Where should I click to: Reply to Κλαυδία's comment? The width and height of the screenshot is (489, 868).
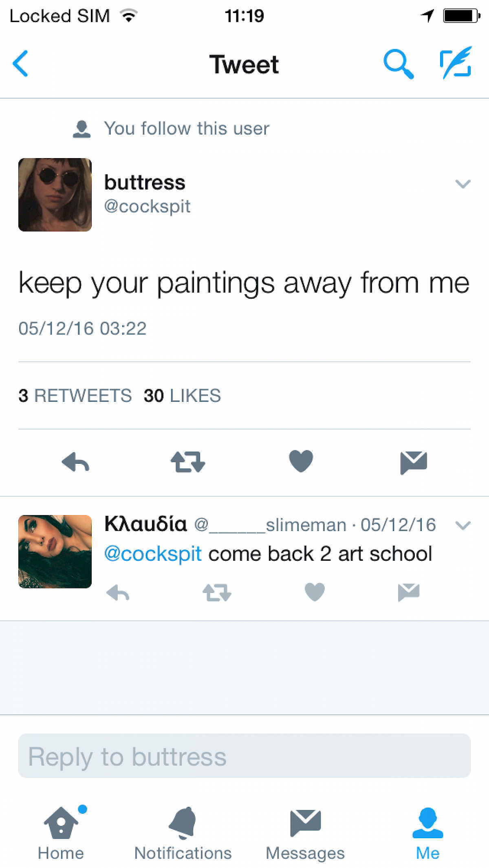pos(118,593)
